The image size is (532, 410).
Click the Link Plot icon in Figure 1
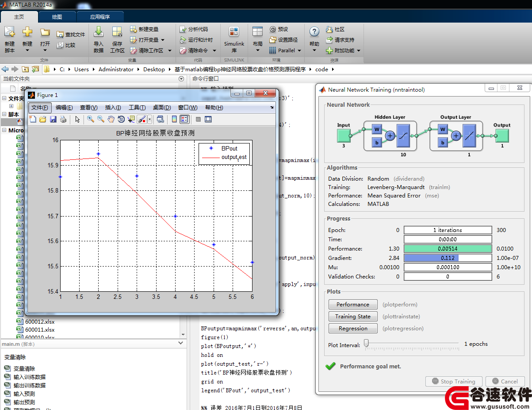coord(161,119)
